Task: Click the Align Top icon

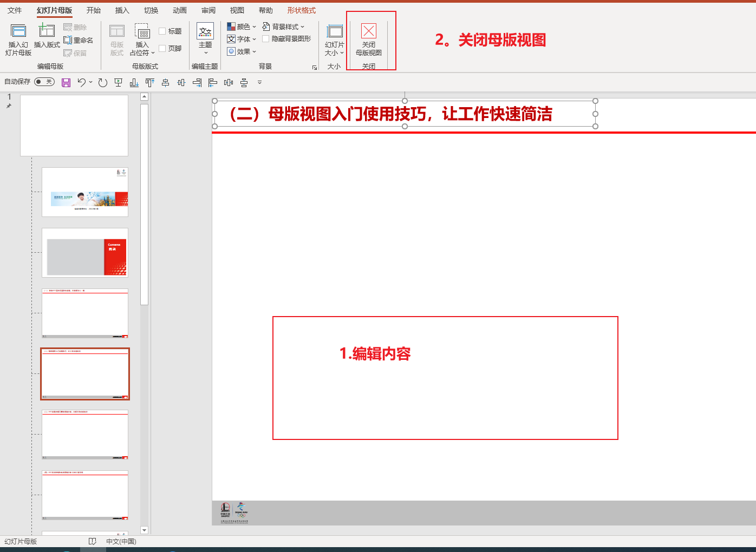Action: point(150,82)
